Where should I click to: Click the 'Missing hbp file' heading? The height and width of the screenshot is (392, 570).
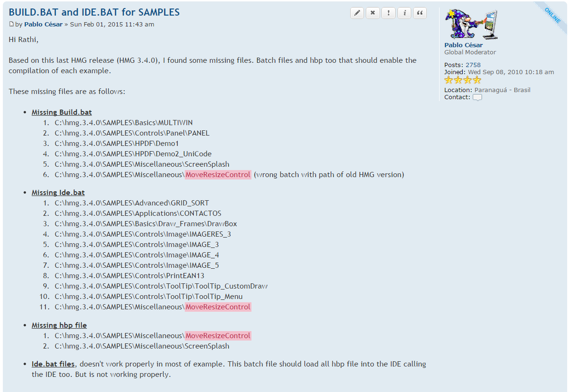click(59, 325)
